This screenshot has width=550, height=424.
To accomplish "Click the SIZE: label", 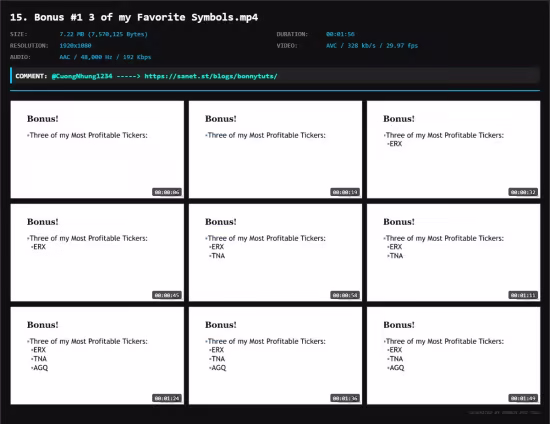I will pos(19,34).
